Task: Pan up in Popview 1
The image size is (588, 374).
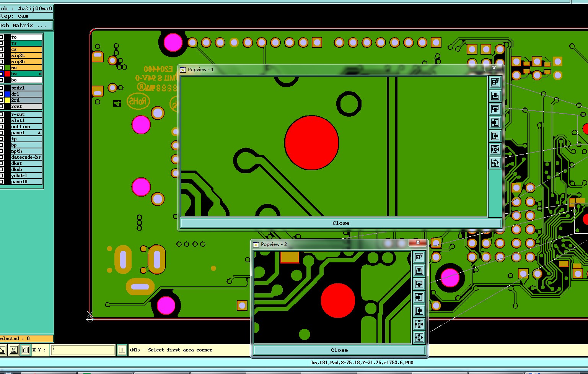Action: 495,96
